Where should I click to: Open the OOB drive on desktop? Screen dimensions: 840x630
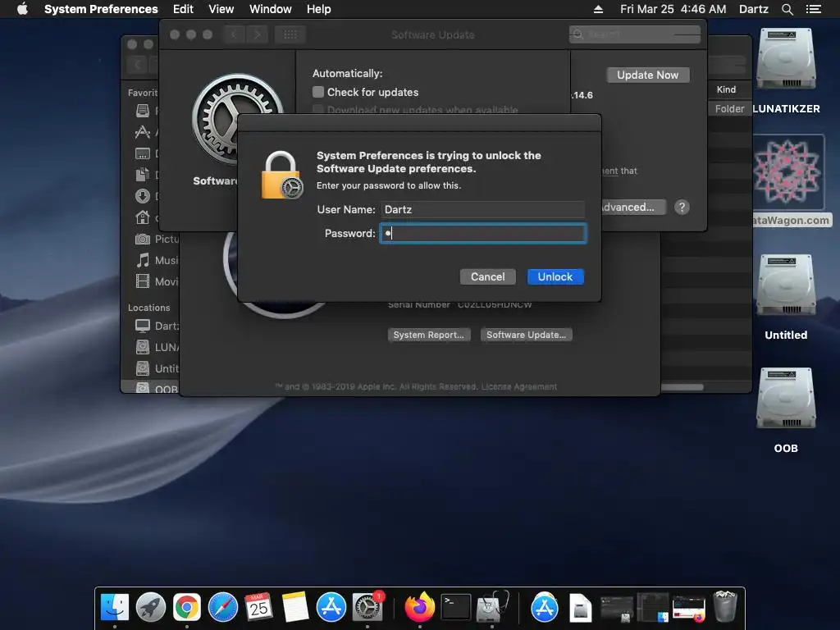tap(786, 399)
